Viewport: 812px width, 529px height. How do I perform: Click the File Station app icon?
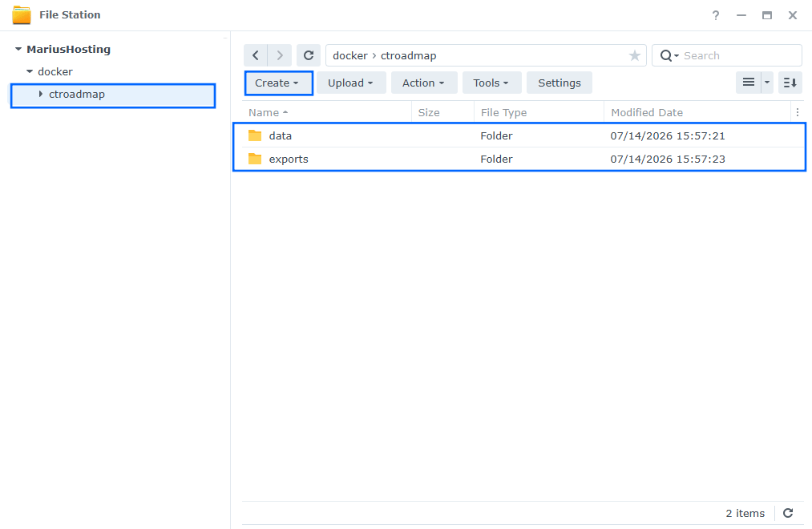pyautogui.click(x=21, y=15)
